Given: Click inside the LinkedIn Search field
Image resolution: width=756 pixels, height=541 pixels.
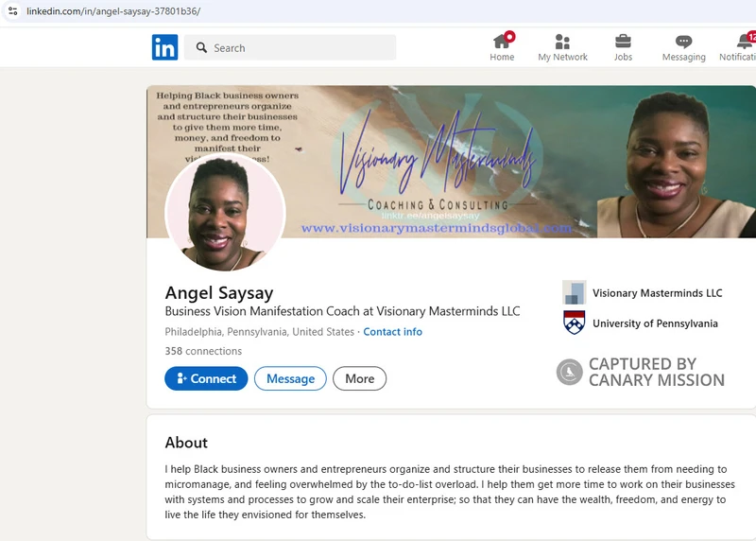Looking at the screenshot, I should click(290, 47).
